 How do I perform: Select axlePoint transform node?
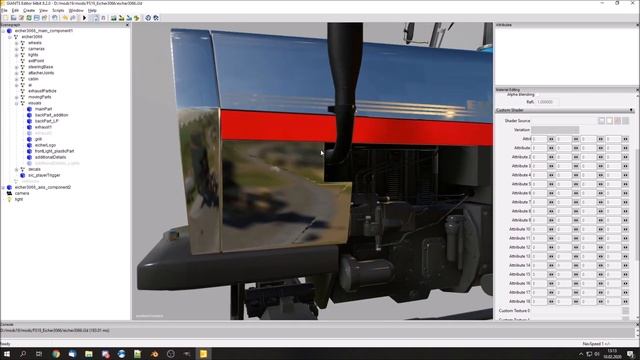(x=36, y=61)
